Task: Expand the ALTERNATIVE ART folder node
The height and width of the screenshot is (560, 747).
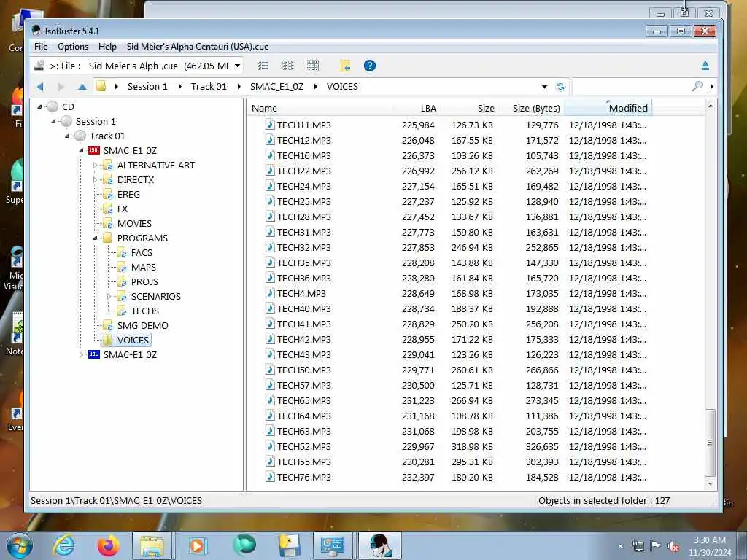Action: click(95, 166)
